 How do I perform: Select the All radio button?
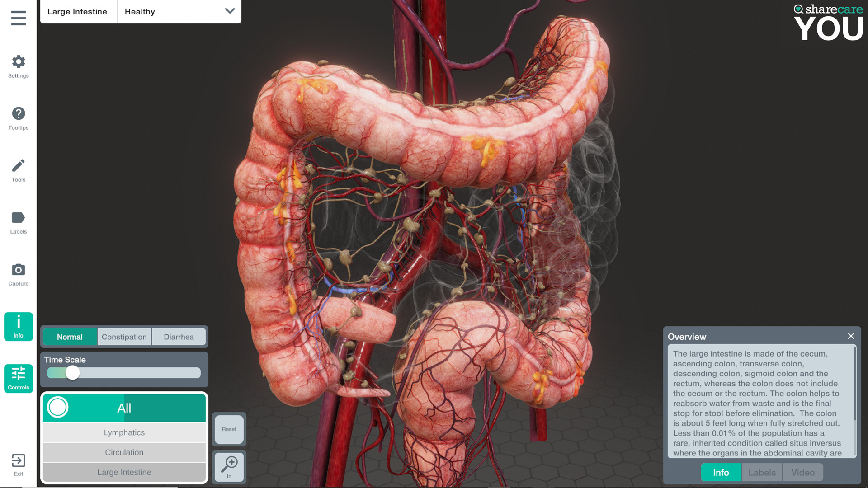point(57,407)
